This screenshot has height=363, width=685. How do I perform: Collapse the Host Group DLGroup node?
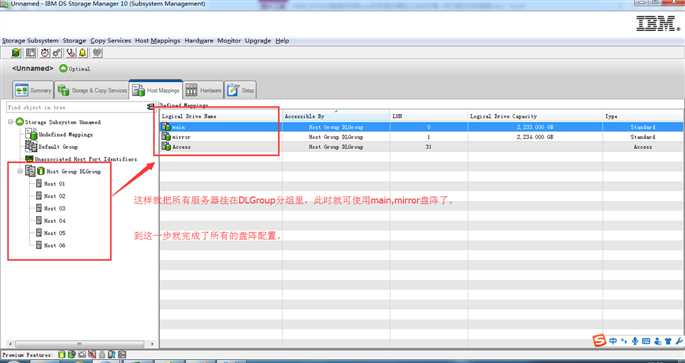[20, 171]
